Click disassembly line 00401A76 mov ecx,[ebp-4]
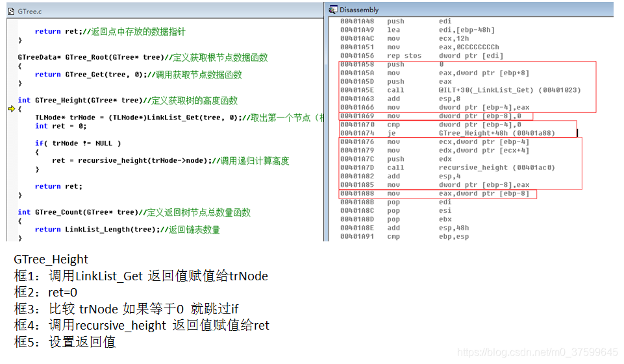Viewport: 624px width, 364px height. click(434, 142)
